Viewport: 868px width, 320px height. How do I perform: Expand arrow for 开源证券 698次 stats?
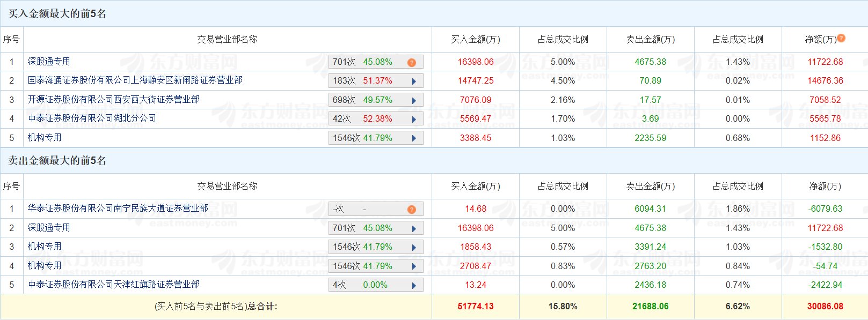point(414,100)
